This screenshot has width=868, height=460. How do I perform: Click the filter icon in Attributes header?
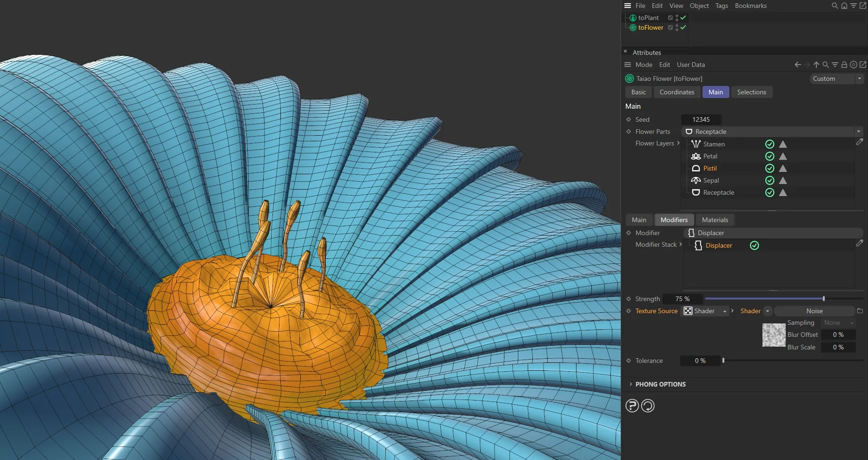click(x=835, y=65)
